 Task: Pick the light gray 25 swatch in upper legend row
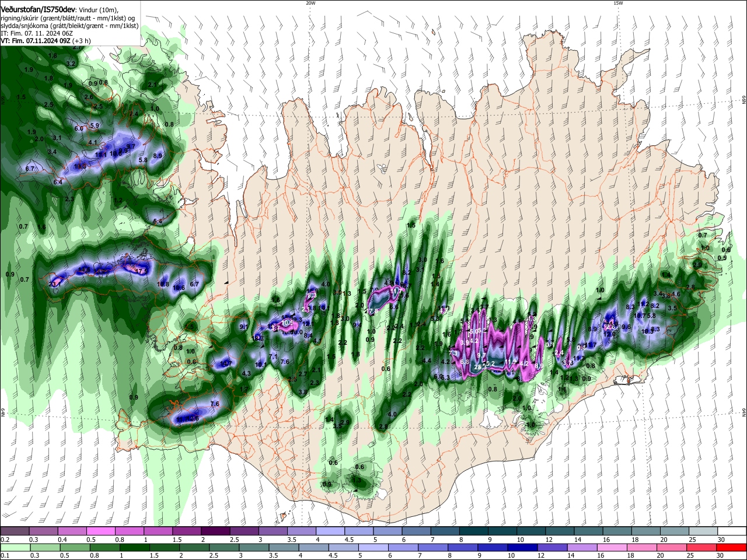(703, 531)
